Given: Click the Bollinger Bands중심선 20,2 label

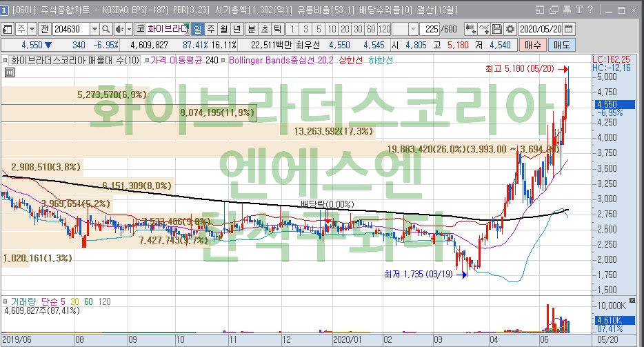Looking at the screenshot, I should point(281,61).
